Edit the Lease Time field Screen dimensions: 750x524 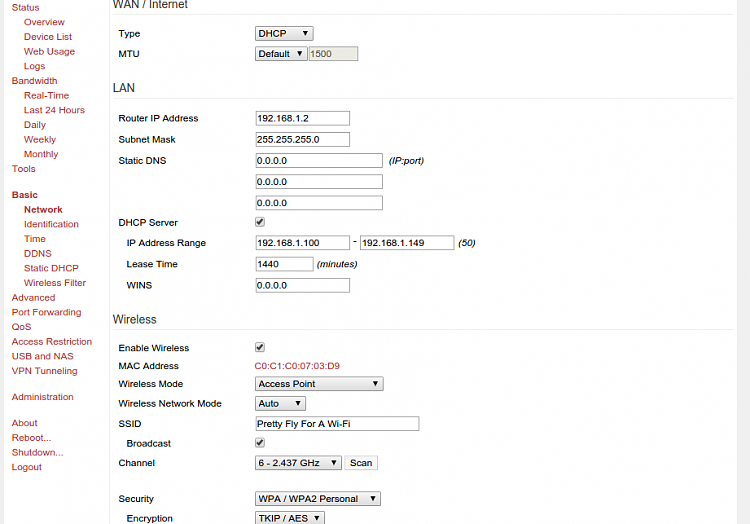(285, 264)
